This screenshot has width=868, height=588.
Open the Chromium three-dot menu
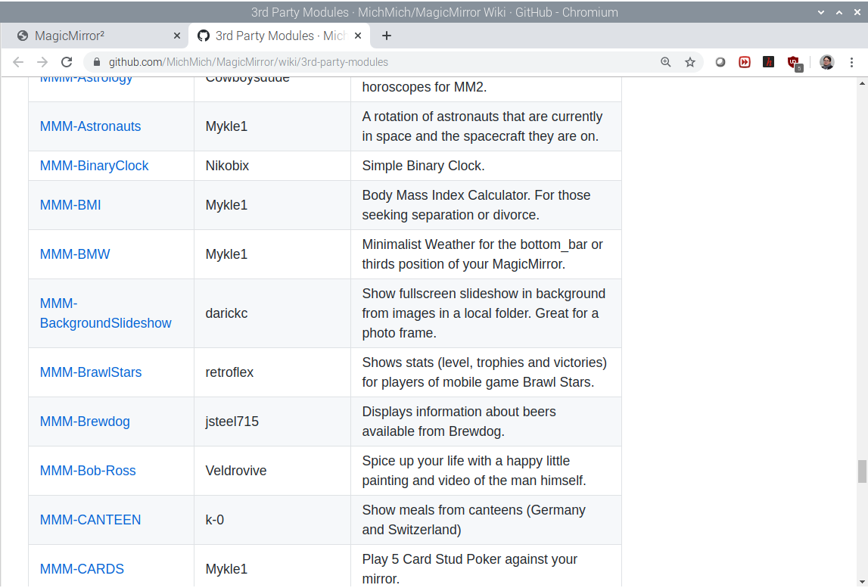(x=851, y=62)
